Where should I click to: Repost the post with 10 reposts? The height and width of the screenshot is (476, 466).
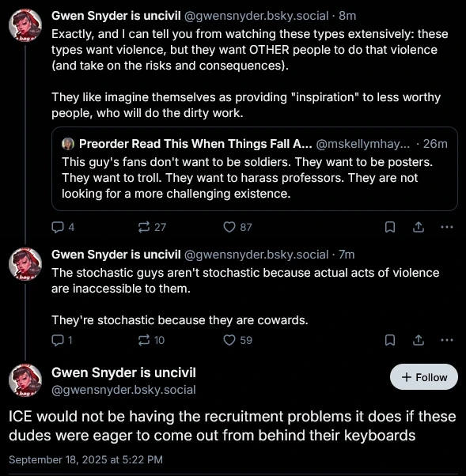point(151,340)
